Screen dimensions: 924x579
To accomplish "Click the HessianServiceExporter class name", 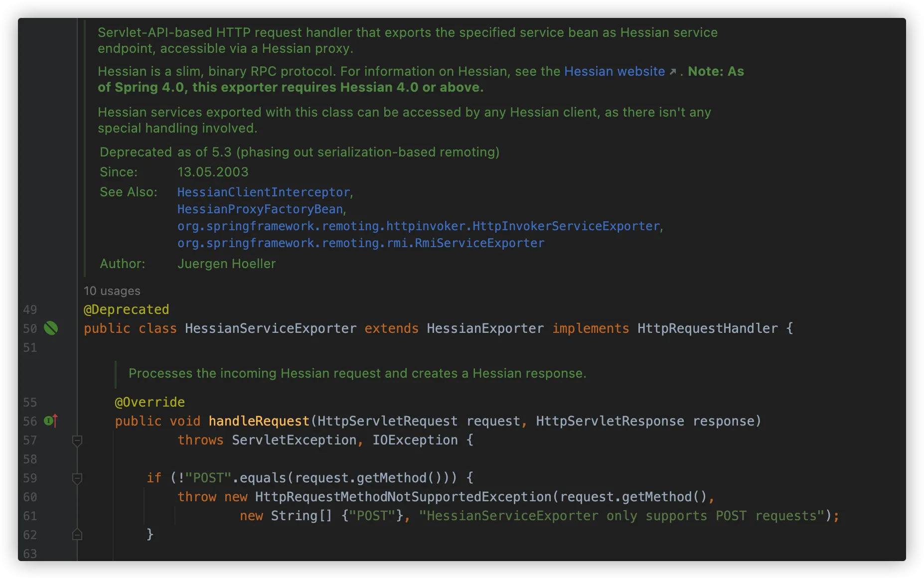I will [x=271, y=328].
